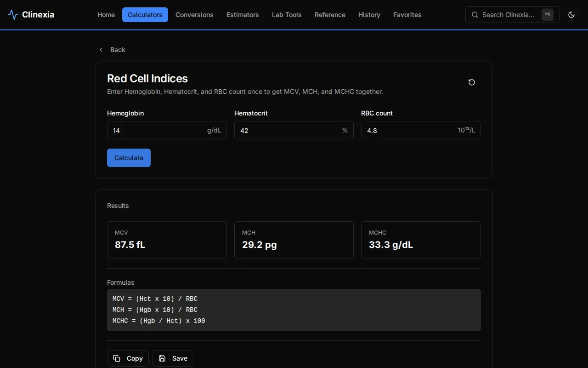Switch to Lab Tools
The image size is (588, 368).
click(287, 15)
